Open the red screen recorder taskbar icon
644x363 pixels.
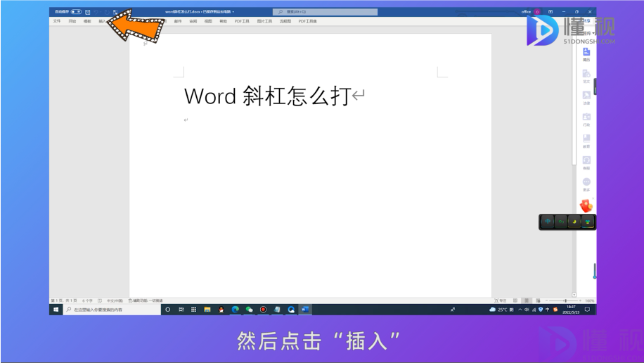263,310
